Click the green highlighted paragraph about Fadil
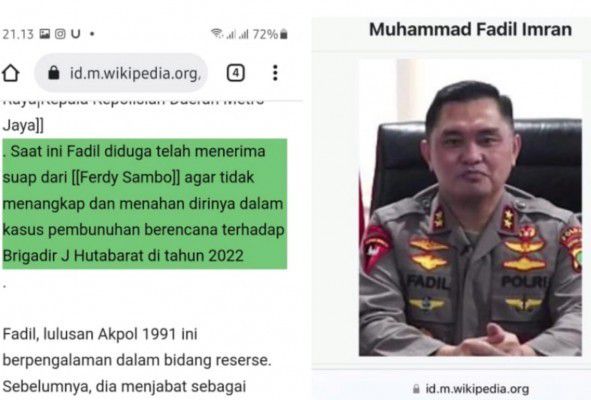Viewport: 591px width, 400px height. tap(144, 204)
